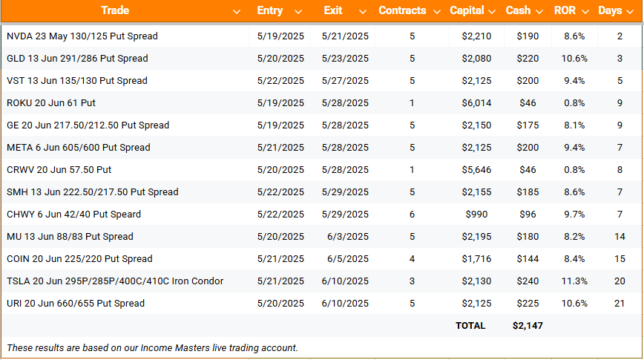
Task: Open the Exit column filter dropdown
Action: 363,12
